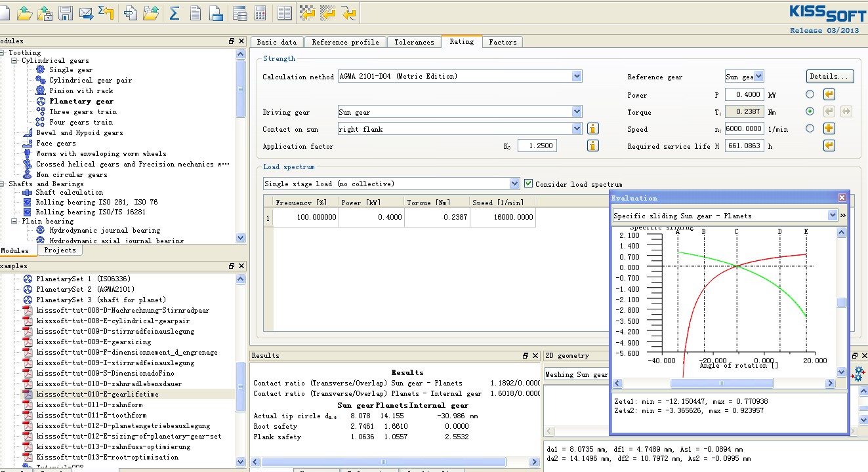Open the Hydrodynamic journal bearing module
Screen dimensions: 868x472
point(105,230)
